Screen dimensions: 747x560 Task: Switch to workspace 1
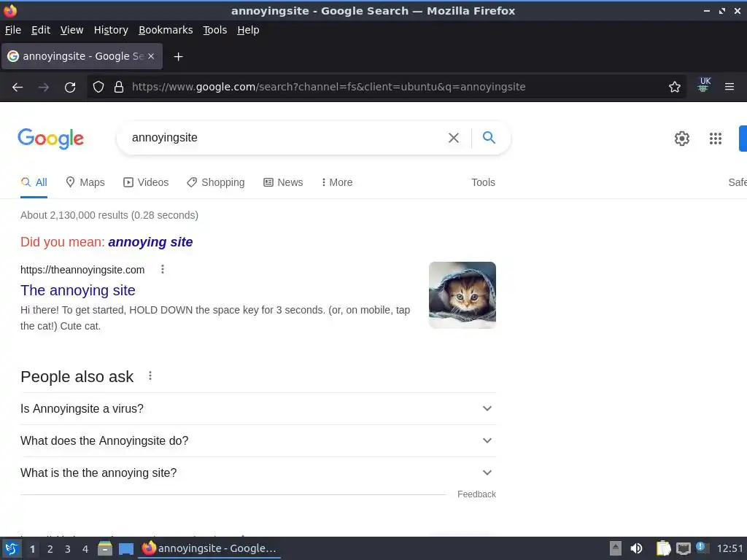click(32, 549)
